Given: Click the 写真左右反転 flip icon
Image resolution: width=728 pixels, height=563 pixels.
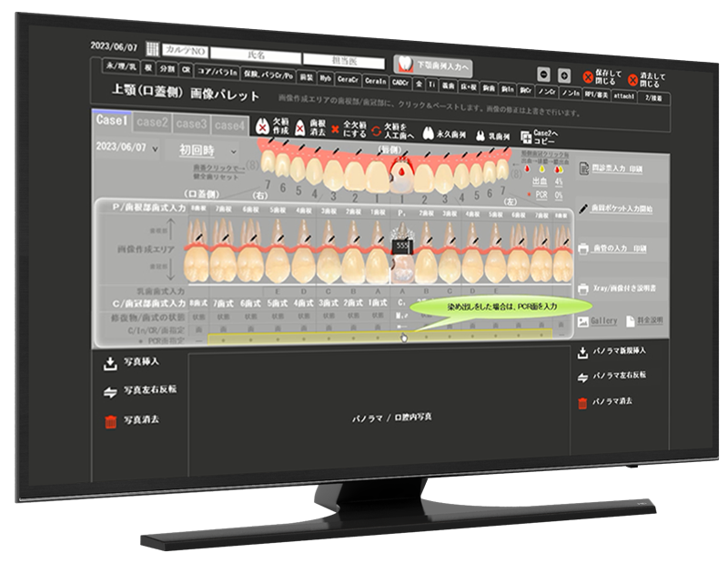Looking at the screenshot, I should pyautogui.click(x=111, y=391).
